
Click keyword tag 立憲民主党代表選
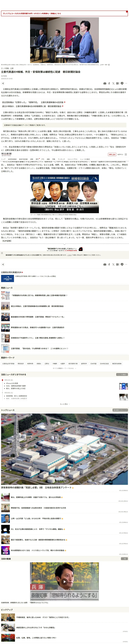click(8, 364)
